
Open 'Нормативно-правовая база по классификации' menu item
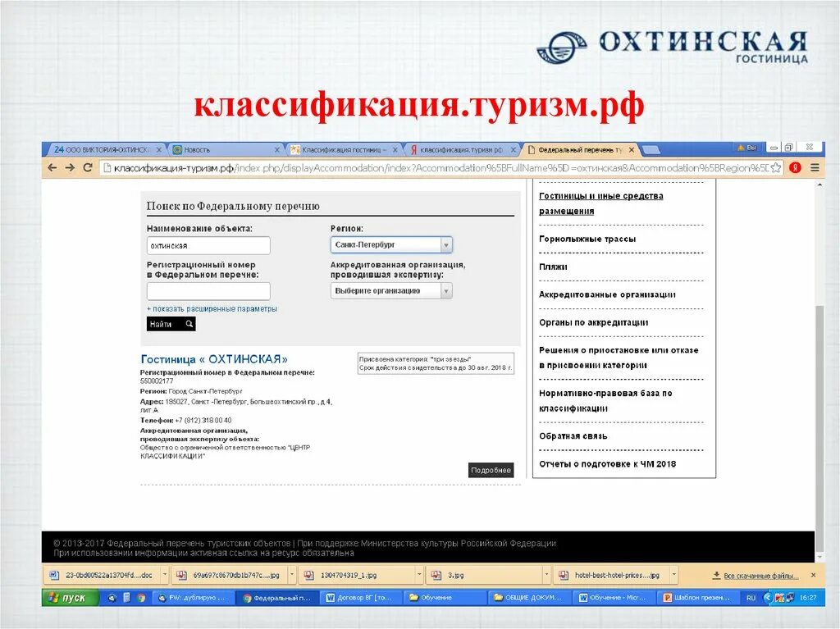pyautogui.click(x=606, y=401)
